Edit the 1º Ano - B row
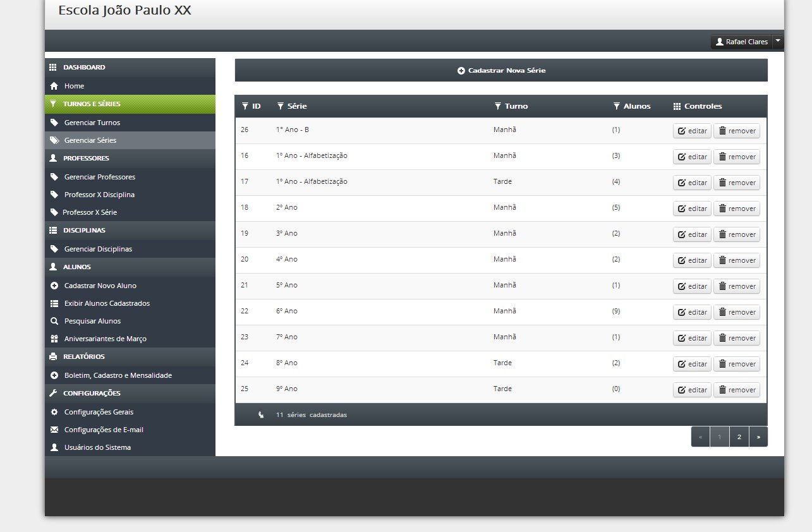The width and height of the screenshot is (812, 532). tap(692, 131)
